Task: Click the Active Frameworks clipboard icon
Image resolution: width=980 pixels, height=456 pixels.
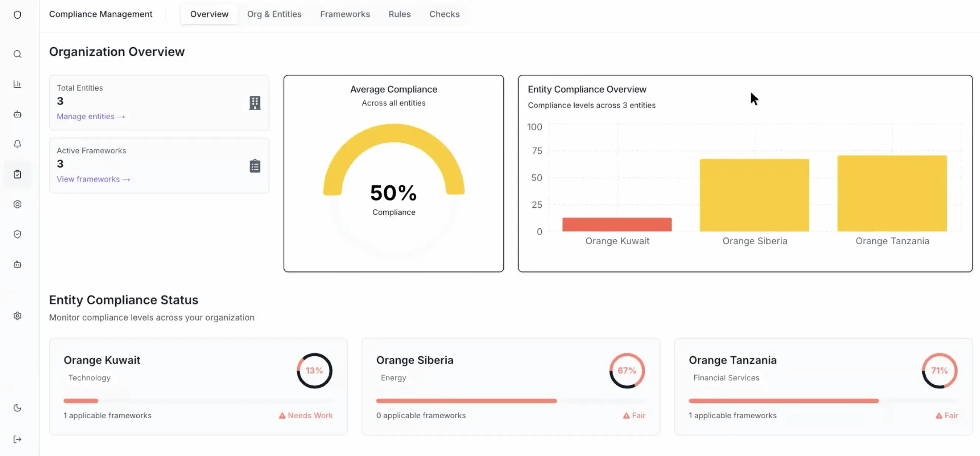Action: [254, 165]
